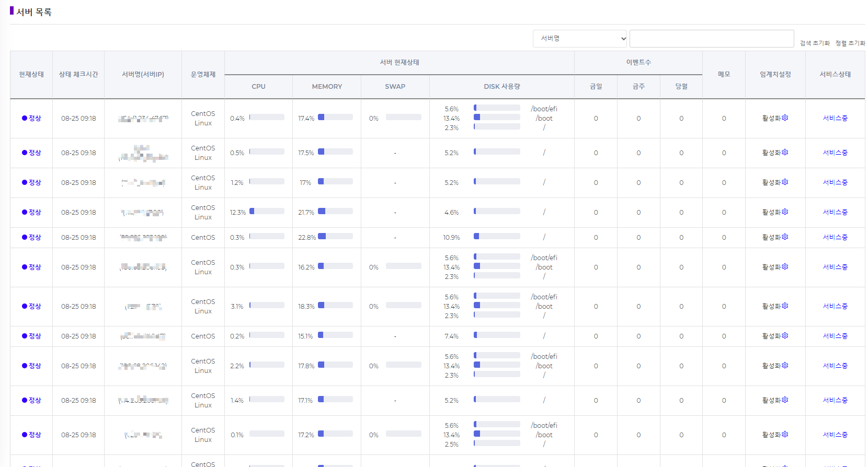This screenshot has height=467, width=868.
Task: Open the 서비스중 link in the 15.1% memory row
Action: point(835,336)
